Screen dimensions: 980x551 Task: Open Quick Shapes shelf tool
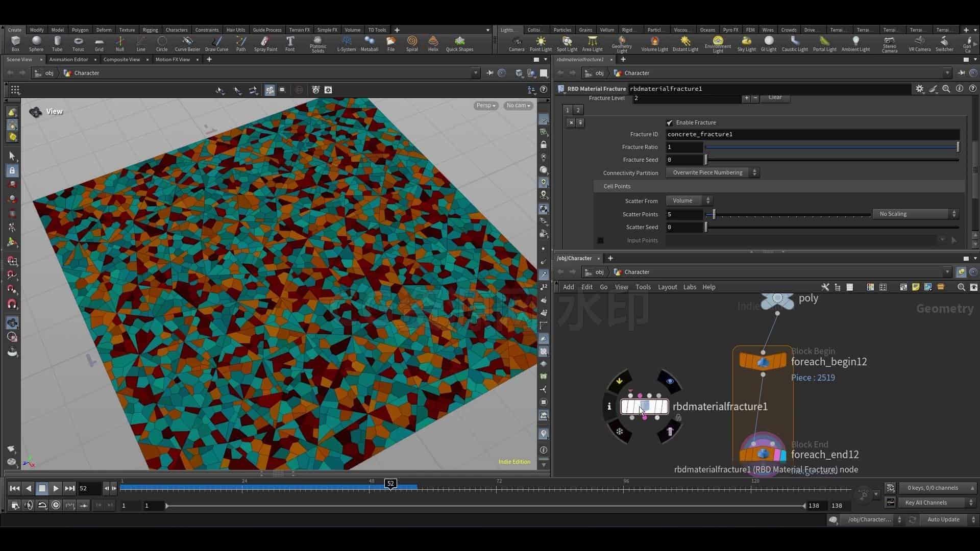tap(459, 43)
